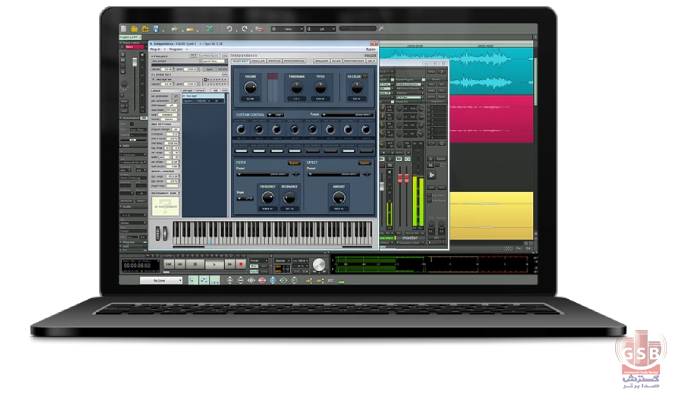Click the open folder icon in toolbar
The width and height of the screenshot is (700, 400).
point(134,31)
